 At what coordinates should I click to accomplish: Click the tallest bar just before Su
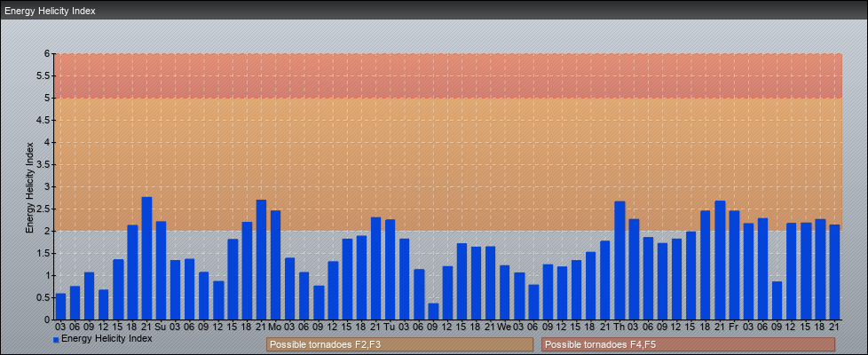146,258
